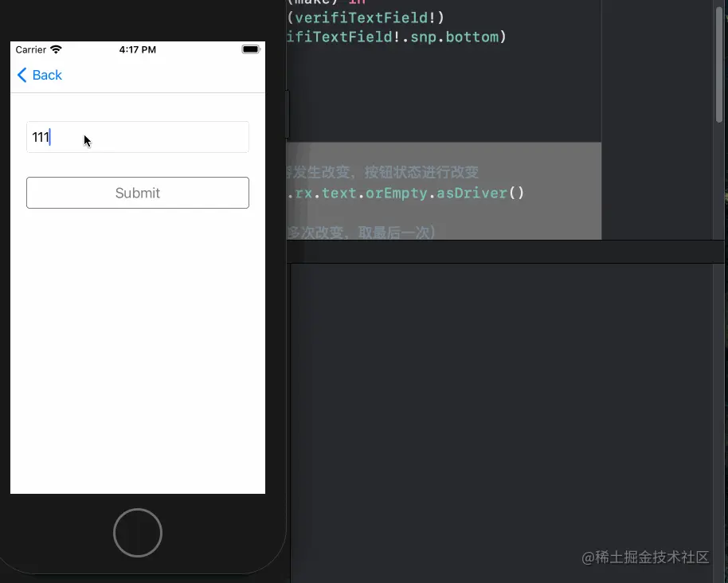This screenshot has height=583, width=728.
Task: Tap the Submit button
Action: click(138, 193)
